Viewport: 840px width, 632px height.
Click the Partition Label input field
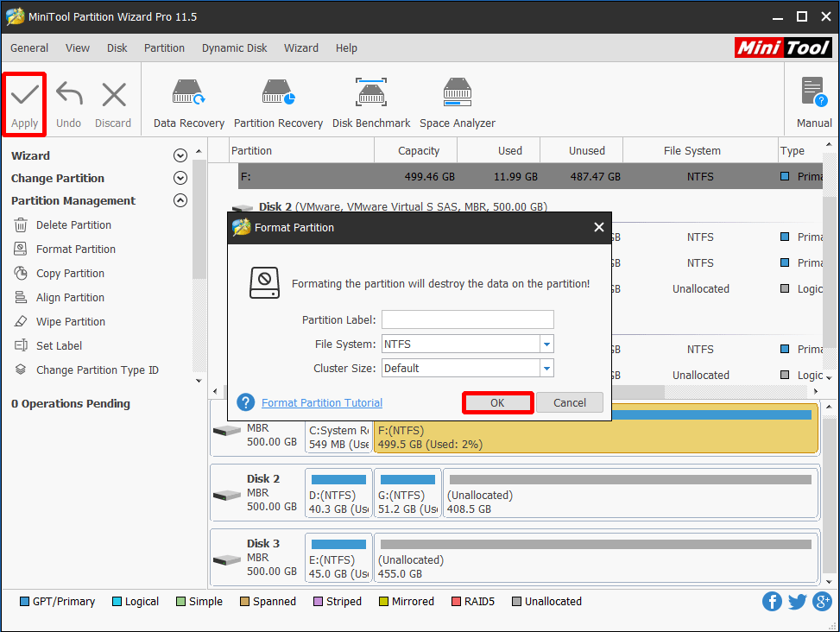467,319
